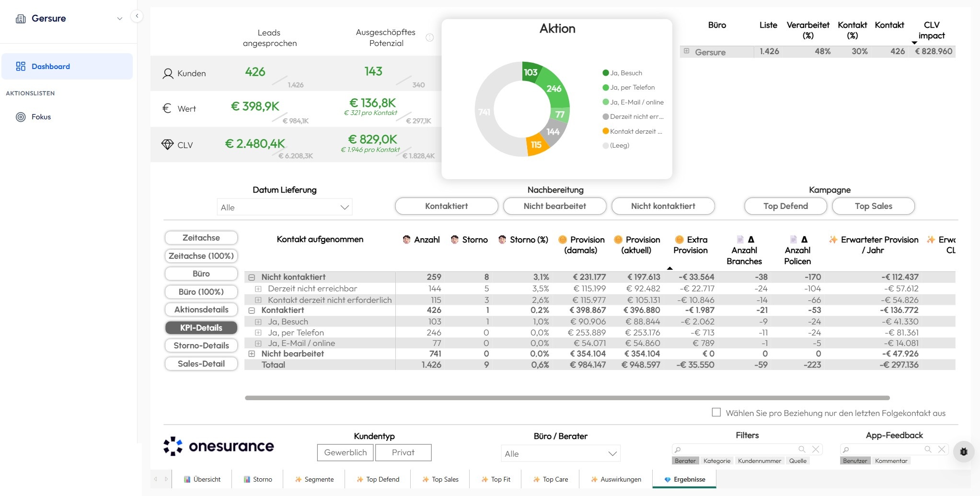The height and width of the screenshot is (496, 980).
Task: Switch to the Storno tab
Action: (x=258, y=479)
